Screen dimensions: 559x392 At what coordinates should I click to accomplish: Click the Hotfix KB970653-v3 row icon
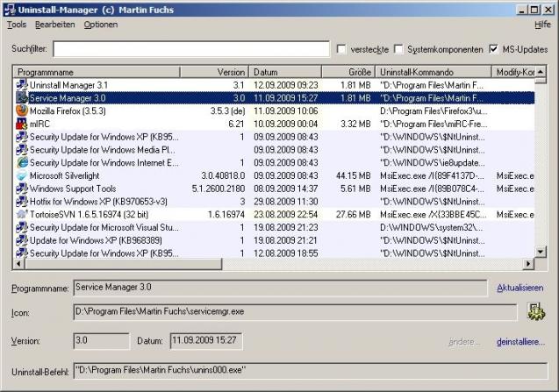[x=21, y=202]
